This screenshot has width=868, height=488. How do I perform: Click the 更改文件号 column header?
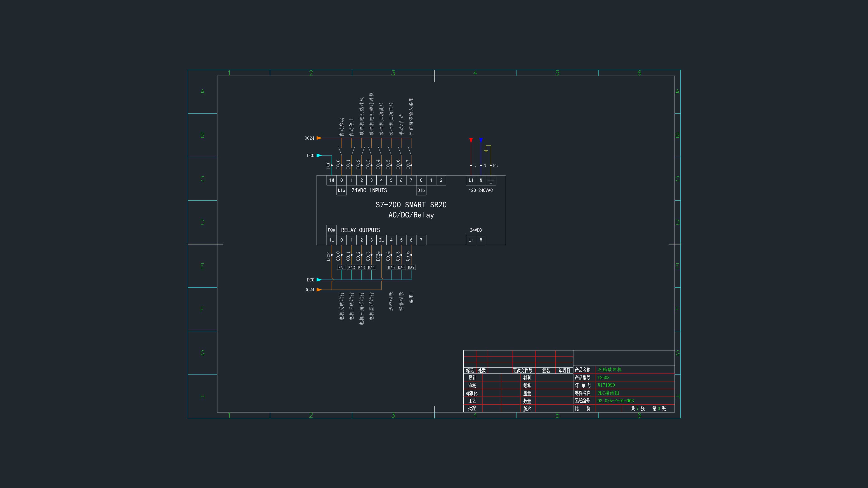tap(523, 371)
